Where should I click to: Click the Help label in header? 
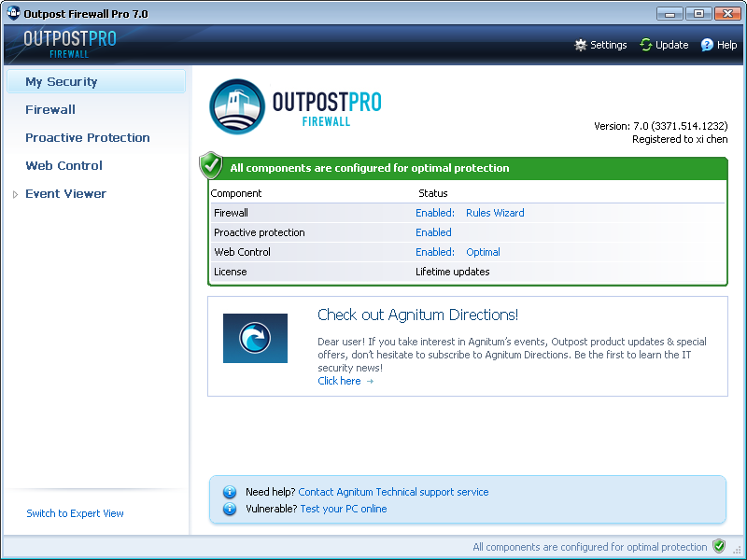pyautogui.click(x=727, y=45)
